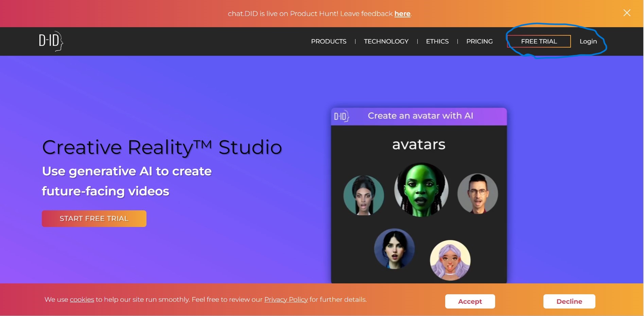
Task: Decline the cookies notice
Action: pyautogui.click(x=569, y=301)
